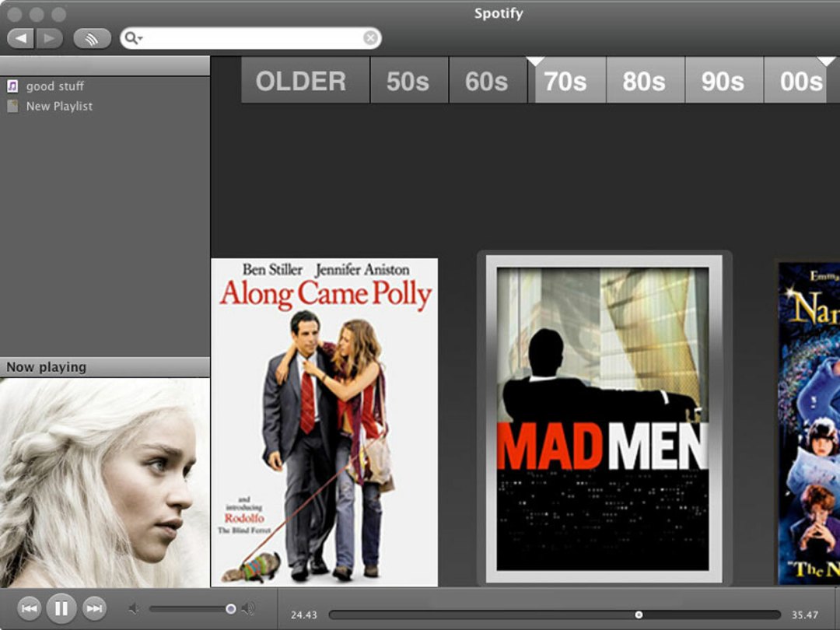
Task: Select the 50s decade tab
Action: pos(409,80)
